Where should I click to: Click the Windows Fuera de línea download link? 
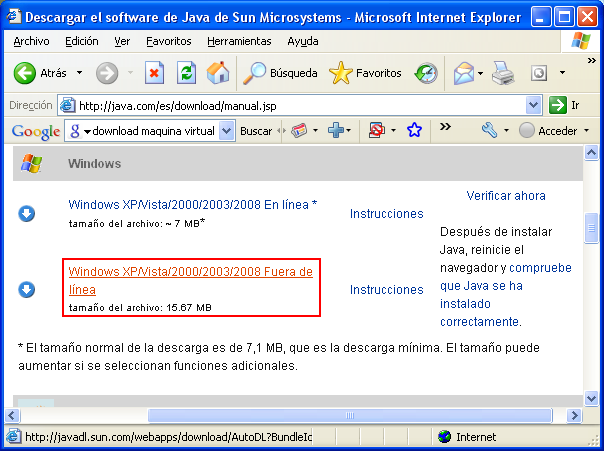190,279
